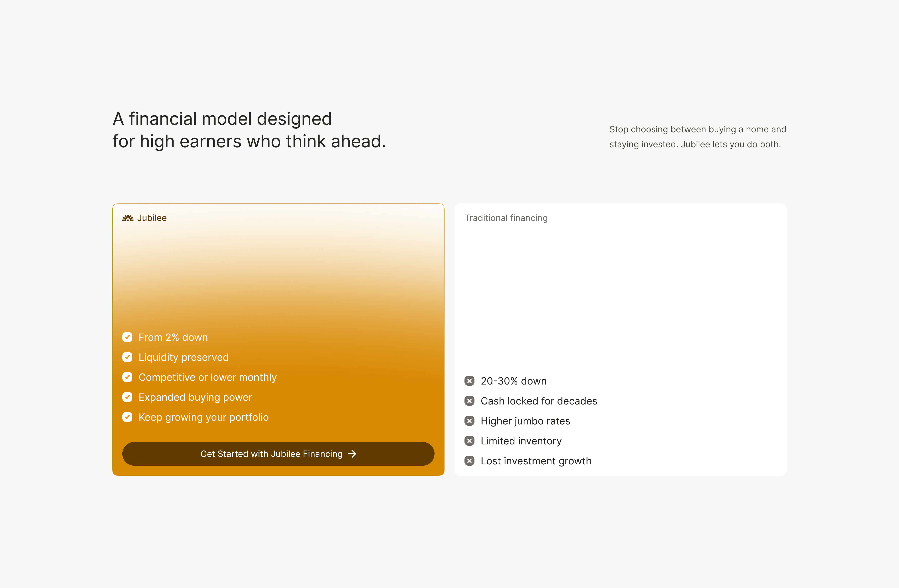Click the 'Stop choosing between buying' paragraph
899x588 pixels.
coord(697,137)
